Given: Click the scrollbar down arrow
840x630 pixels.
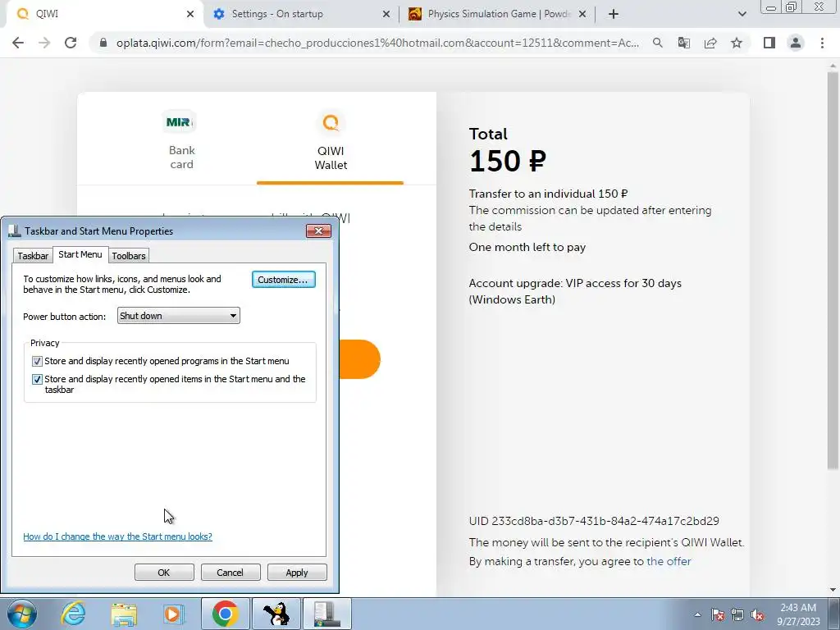Looking at the screenshot, I should click(833, 590).
